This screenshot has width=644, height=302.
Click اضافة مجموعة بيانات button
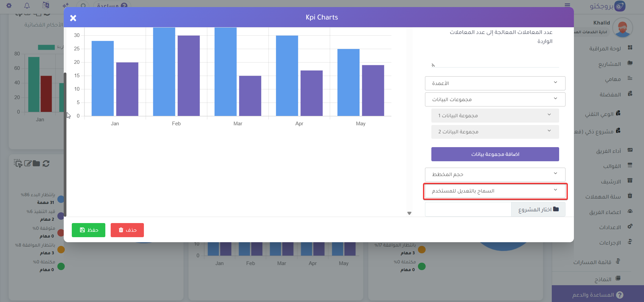click(495, 154)
